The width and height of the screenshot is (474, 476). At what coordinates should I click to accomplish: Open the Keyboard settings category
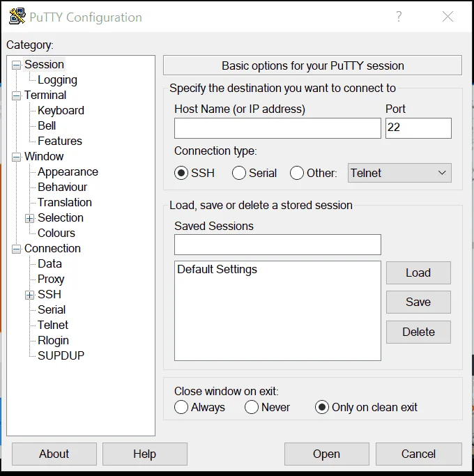[x=61, y=111]
